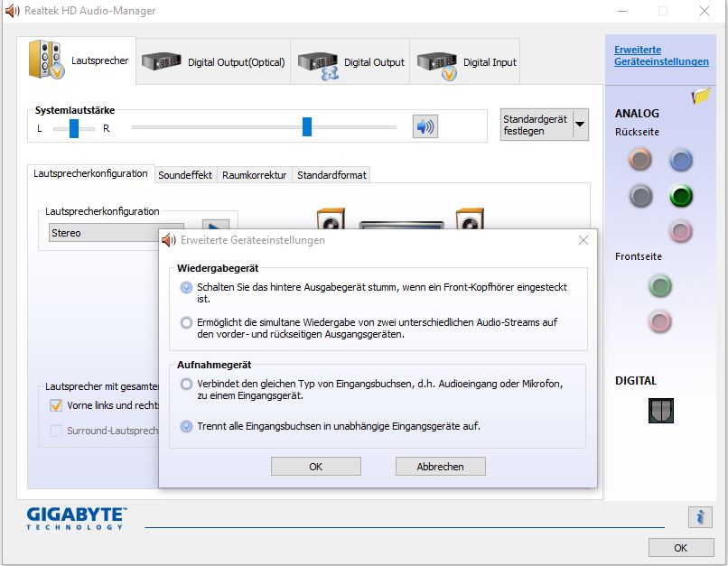Open the info icon at bottom right
Image resolution: width=728 pixels, height=566 pixels.
coord(700,517)
